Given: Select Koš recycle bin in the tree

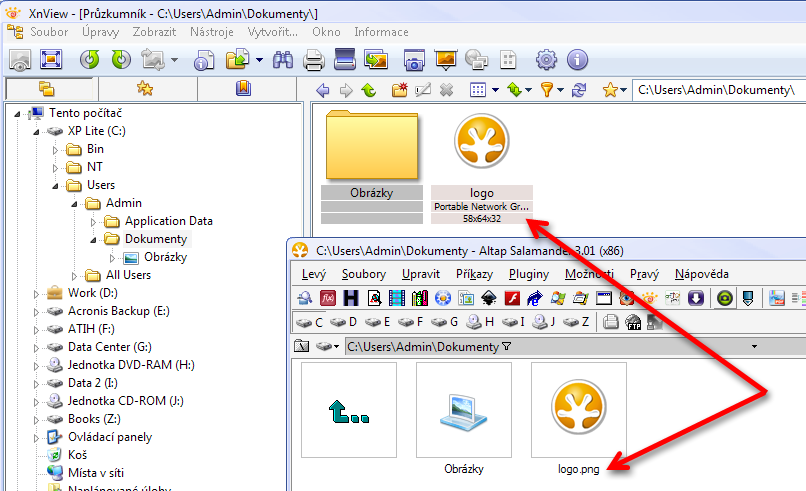Looking at the screenshot, I should pos(78,455).
